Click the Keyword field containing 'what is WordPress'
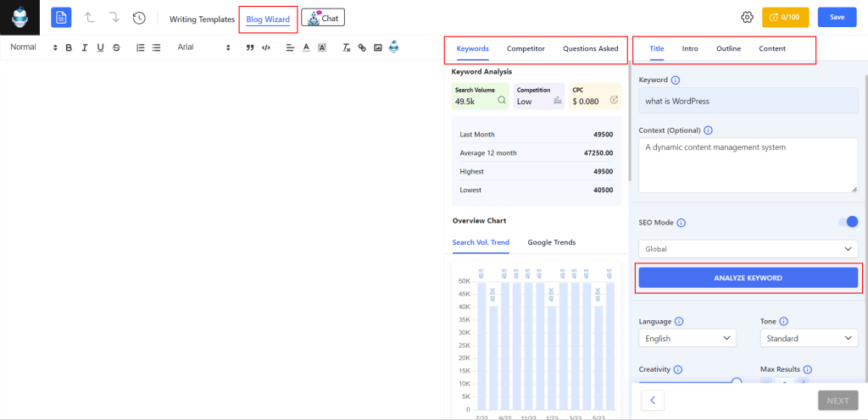This screenshot has width=868, height=420. tap(748, 102)
